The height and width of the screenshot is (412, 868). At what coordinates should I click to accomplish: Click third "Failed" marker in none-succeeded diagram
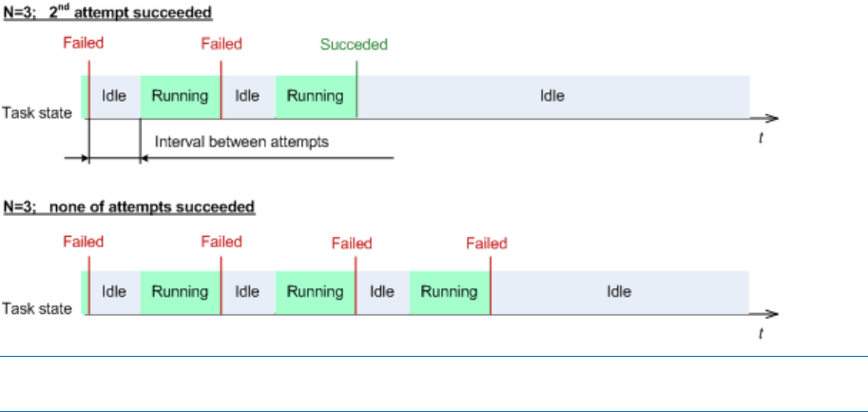(352, 244)
